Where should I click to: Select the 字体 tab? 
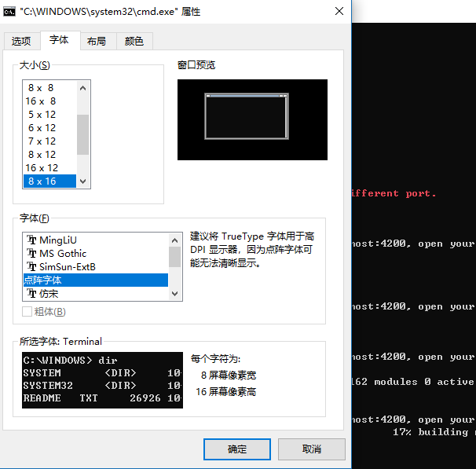[60, 40]
